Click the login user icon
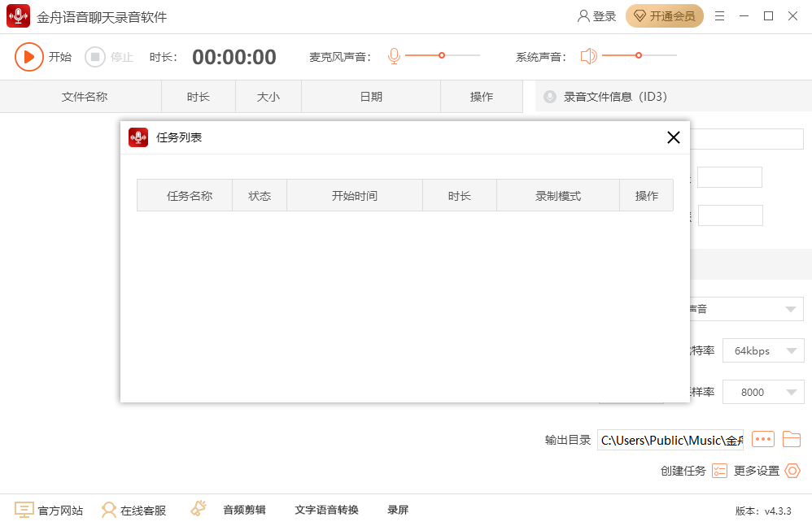812x526 pixels. coord(583,16)
